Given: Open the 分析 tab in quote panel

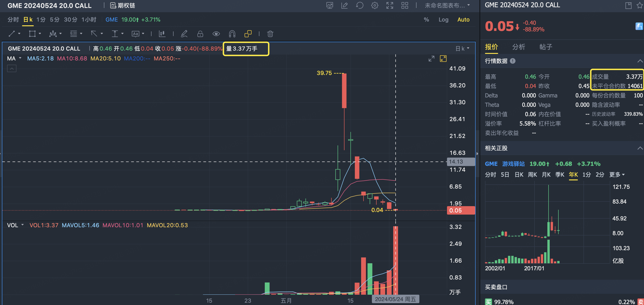Looking at the screenshot, I should coord(519,47).
